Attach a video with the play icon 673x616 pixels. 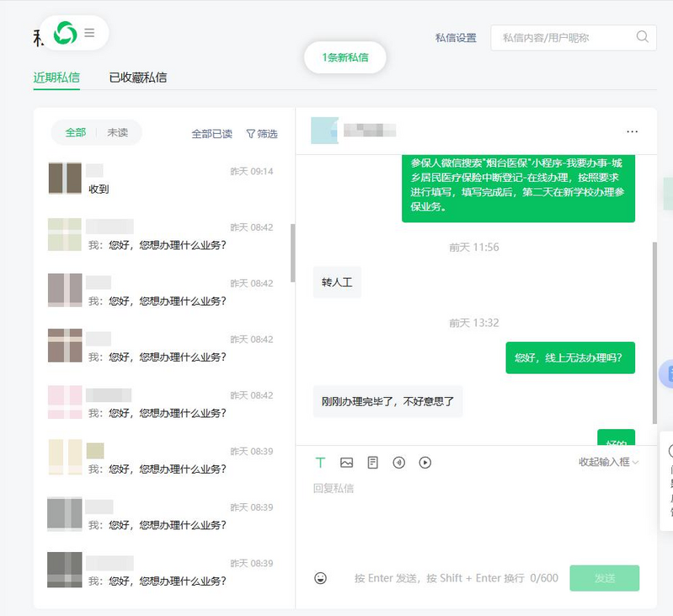click(x=425, y=463)
